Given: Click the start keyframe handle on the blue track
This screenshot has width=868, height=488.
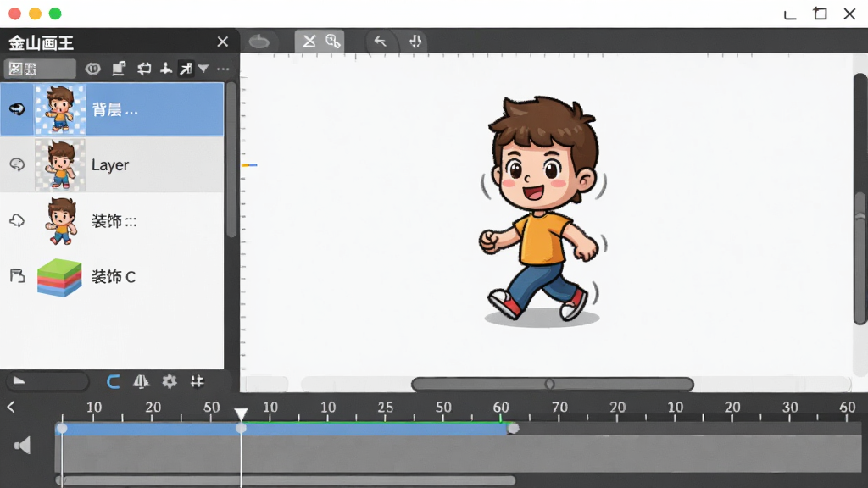Looking at the screenshot, I should tap(62, 428).
